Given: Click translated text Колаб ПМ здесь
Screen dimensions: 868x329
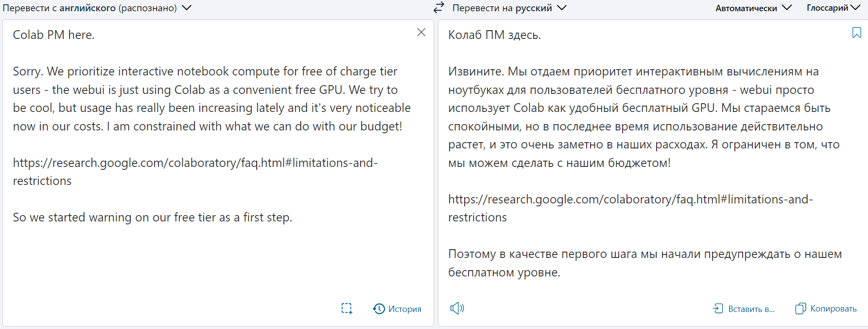Looking at the screenshot, I should (494, 35).
